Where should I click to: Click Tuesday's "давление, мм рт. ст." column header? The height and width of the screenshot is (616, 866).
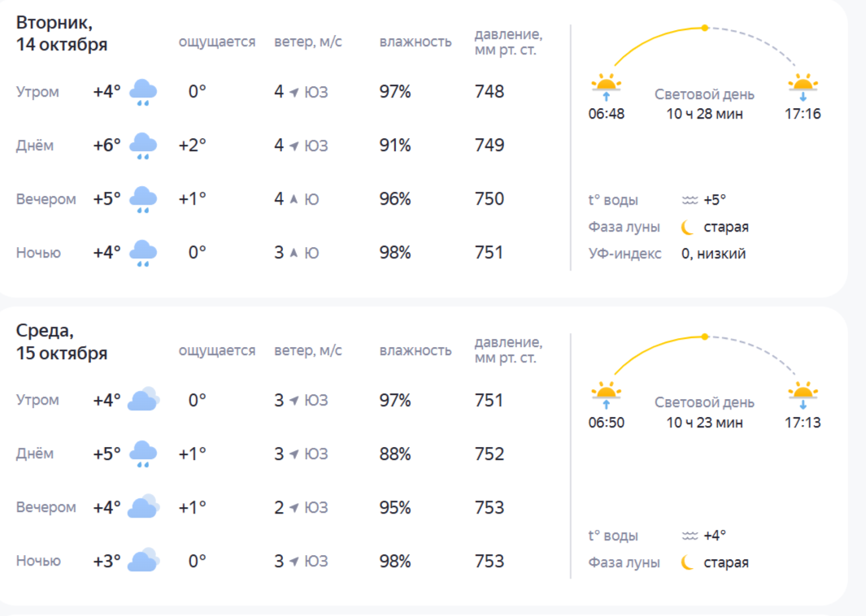tap(508, 42)
